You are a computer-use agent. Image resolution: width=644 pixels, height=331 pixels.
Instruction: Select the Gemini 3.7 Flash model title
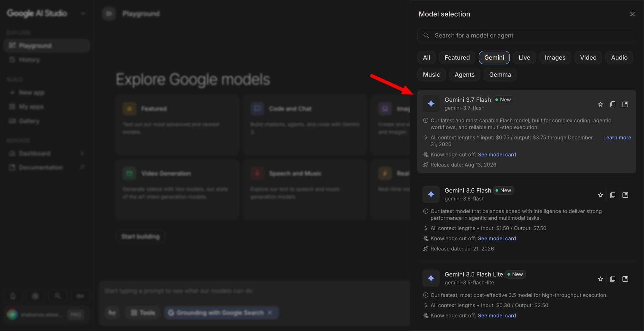tap(468, 100)
